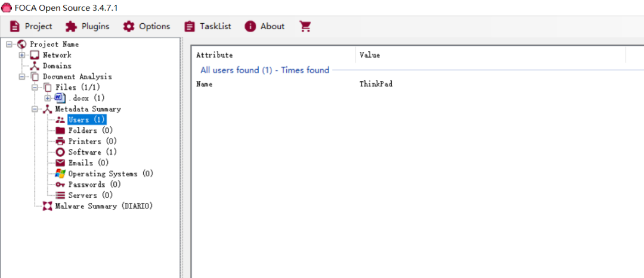Collapse the Project Name root node
644x278 pixels.
click(x=9, y=44)
